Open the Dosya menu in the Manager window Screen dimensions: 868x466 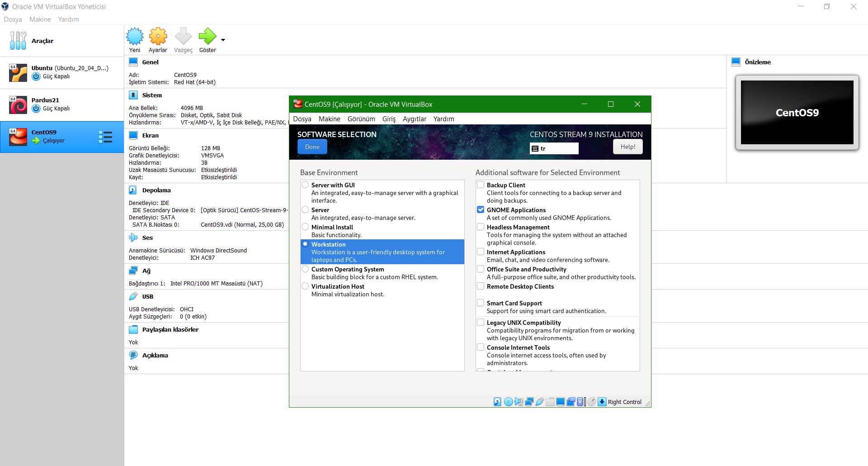click(13, 19)
